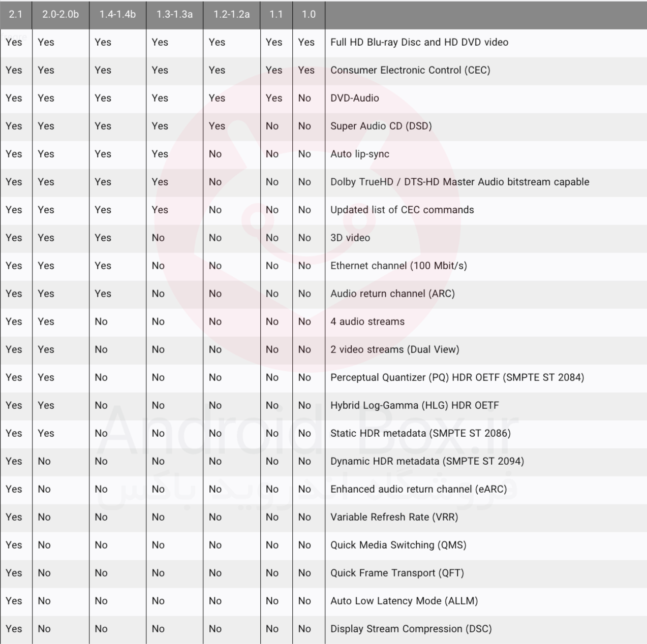Click the DVD-Audio feature label
This screenshot has height=644, width=647.
[x=355, y=98]
